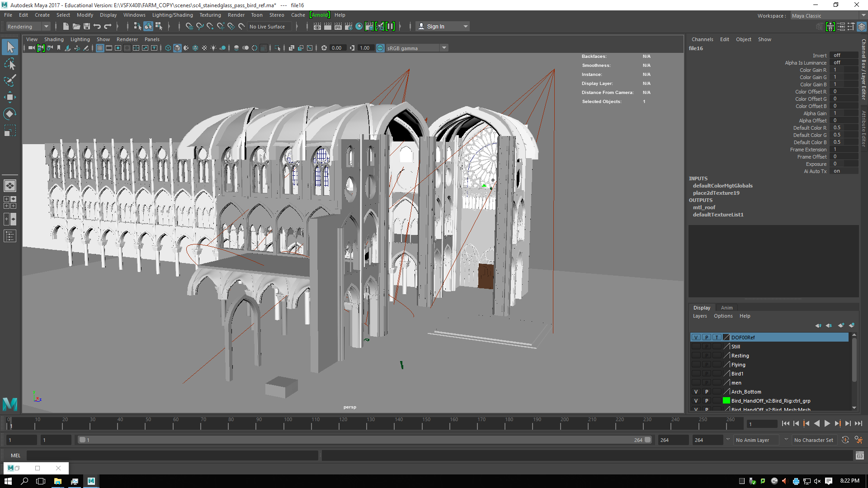
Task: Toggle playback P of Arch_Bottom layer
Action: (707, 392)
